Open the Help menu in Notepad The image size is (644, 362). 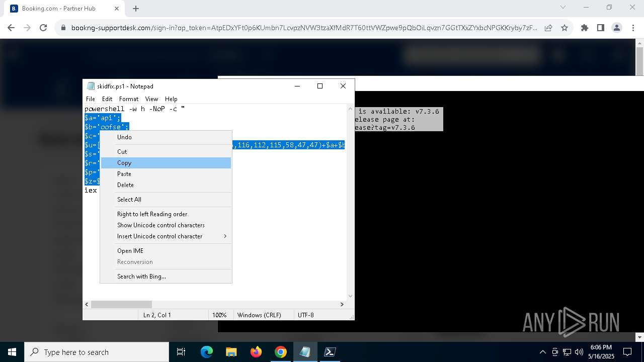[x=171, y=99]
